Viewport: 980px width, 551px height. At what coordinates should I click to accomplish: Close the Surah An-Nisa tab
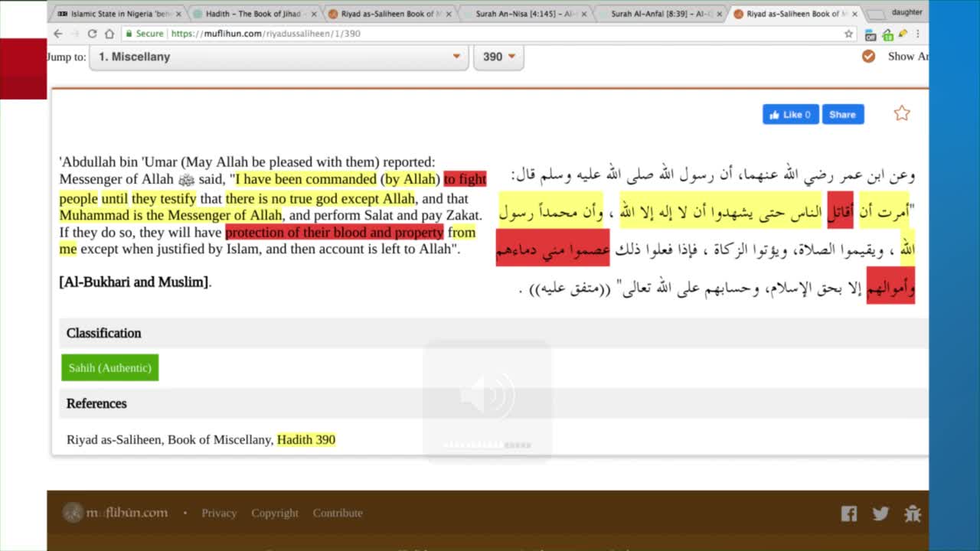(x=584, y=14)
